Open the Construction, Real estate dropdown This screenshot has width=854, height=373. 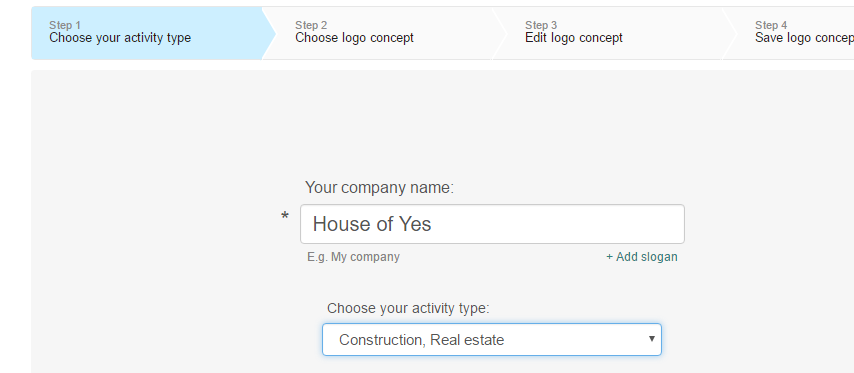(492, 340)
